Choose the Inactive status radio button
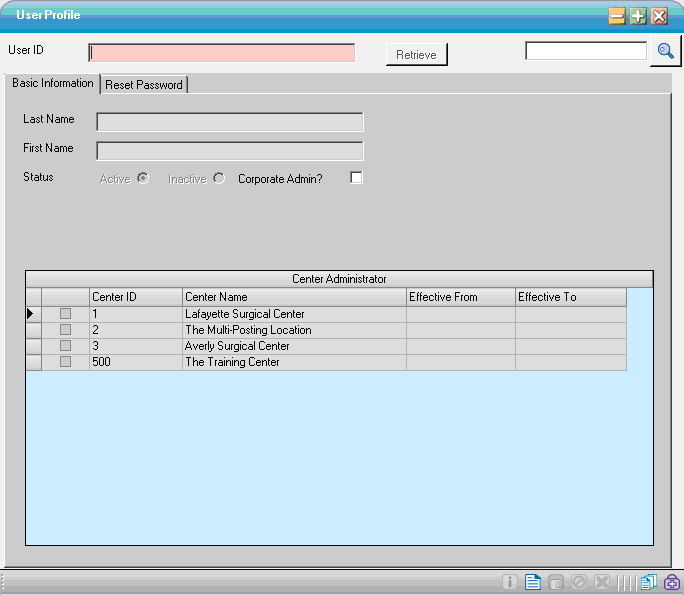Viewport: 684px width, 595px height. coord(218,178)
